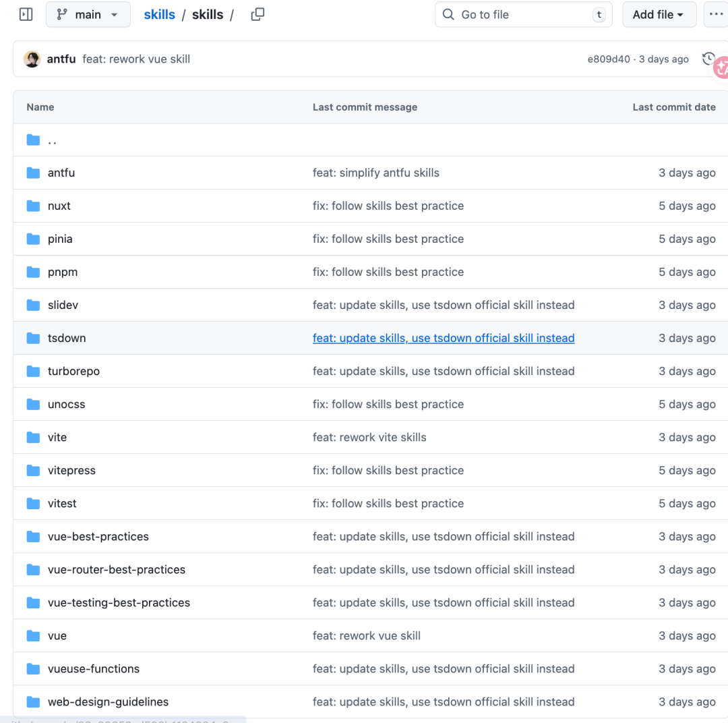The width and height of the screenshot is (728, 723).
Task: Open the more options ellipsis menu
Action: 716,14
